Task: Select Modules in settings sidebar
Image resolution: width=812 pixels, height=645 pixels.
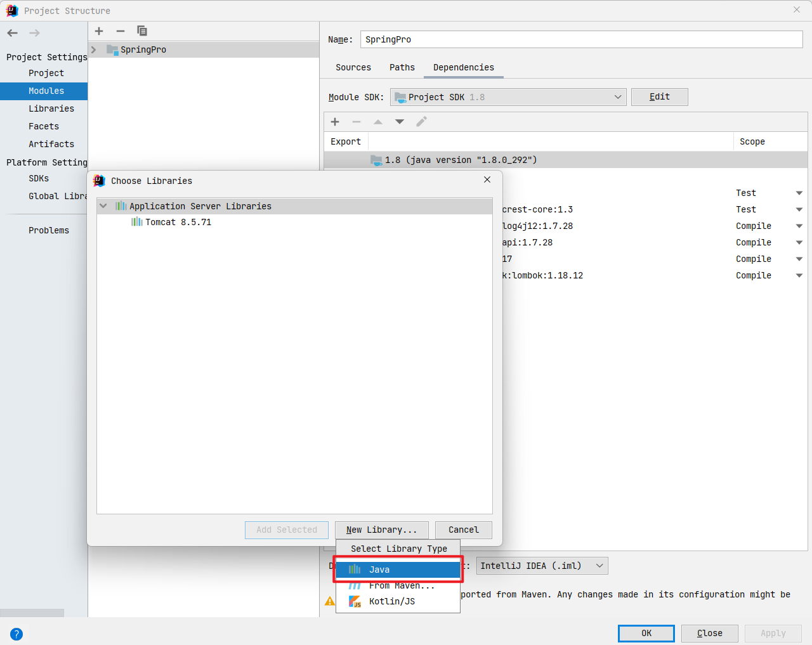Action: pyautogui.click(x=44, y=91)
